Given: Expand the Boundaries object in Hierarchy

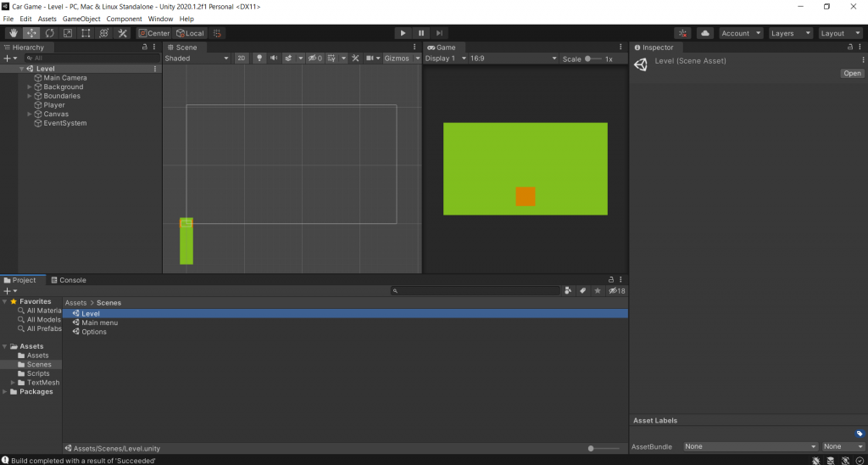Looking at the screenshot, I should (x=30, y=96).
